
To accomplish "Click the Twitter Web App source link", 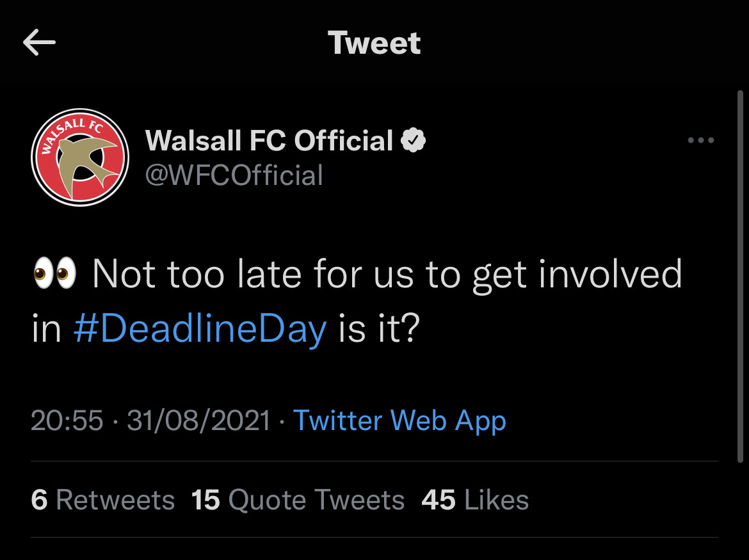I will click(399, 420).
